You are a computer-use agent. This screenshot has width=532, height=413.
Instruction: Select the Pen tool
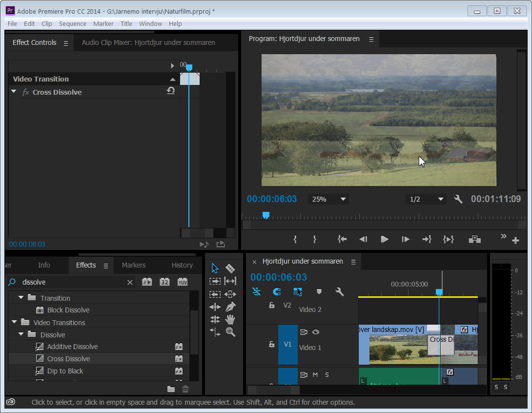point(230,307)
